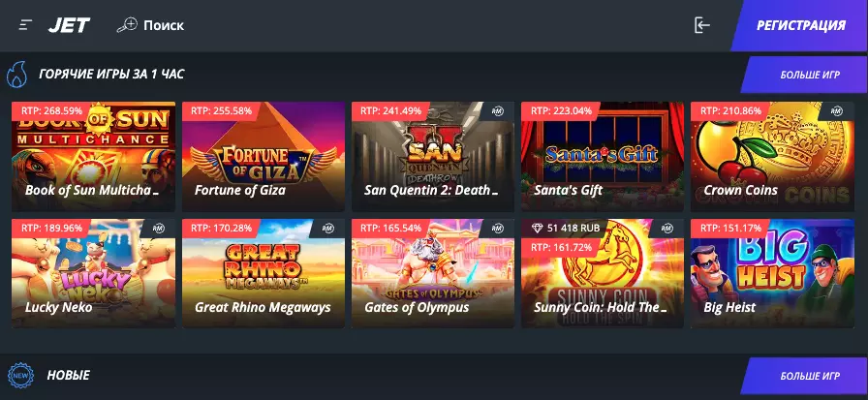
Task: Open the Book of Sun Multichance game
Action: [94, 157]
